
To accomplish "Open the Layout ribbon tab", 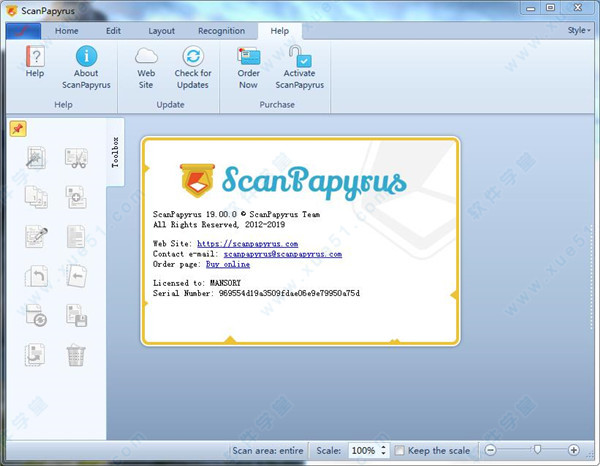I will point(161,31).
